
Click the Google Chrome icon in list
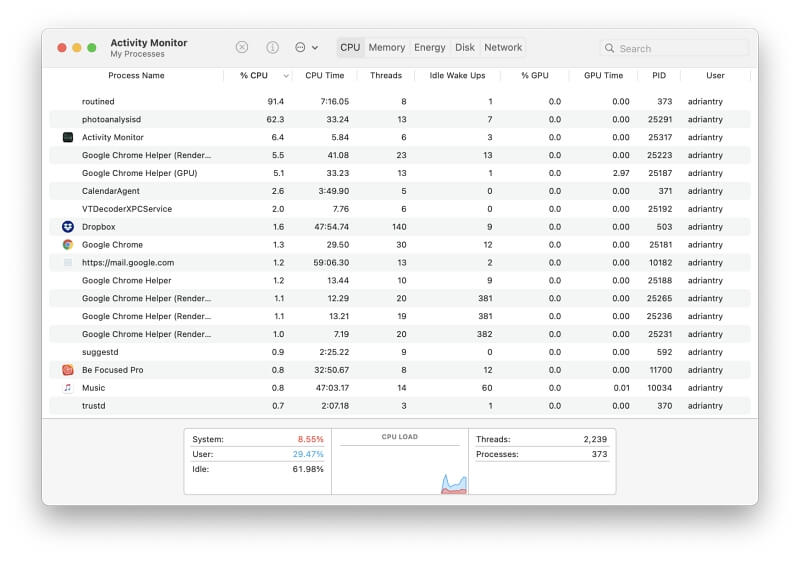[68, 244]
